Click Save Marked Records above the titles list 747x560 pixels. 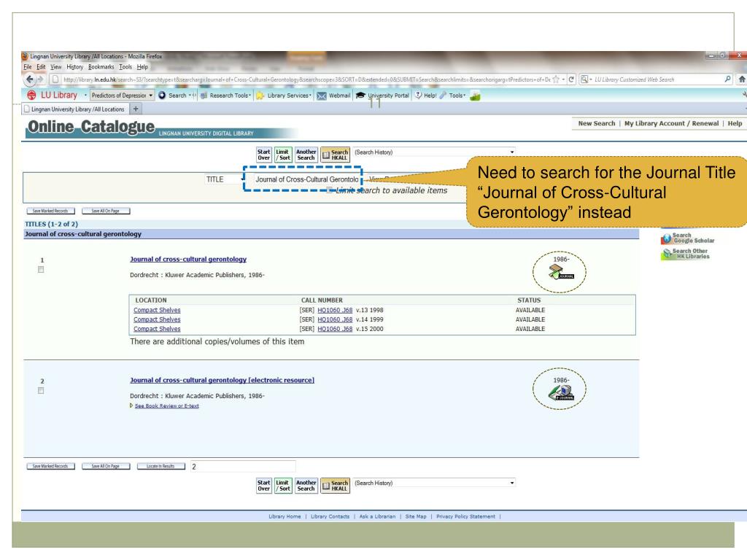(x=50, y=211)
